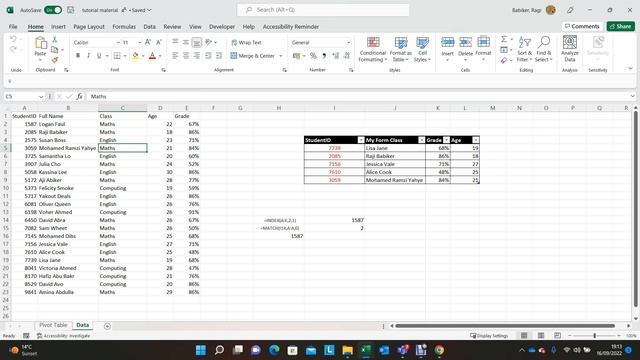
Task: Adjust the zoom slider
Action: [x=595, y=336]
